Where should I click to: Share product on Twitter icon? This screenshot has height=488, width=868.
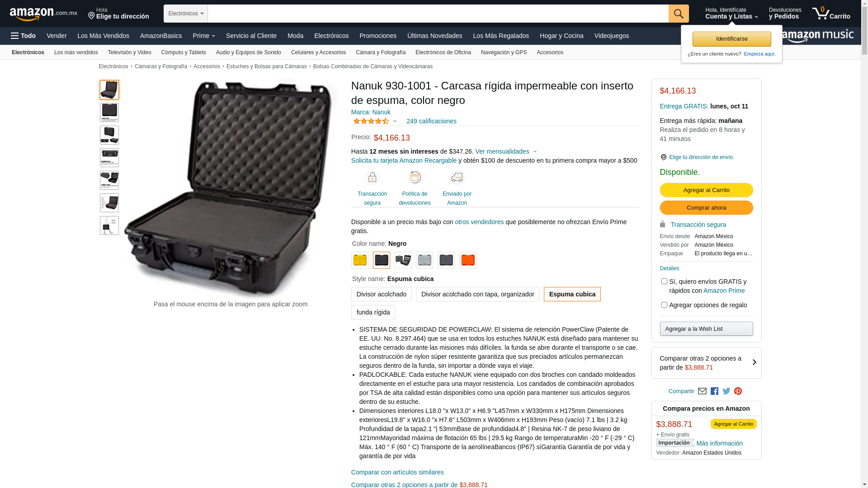click(x=726, y=391)
